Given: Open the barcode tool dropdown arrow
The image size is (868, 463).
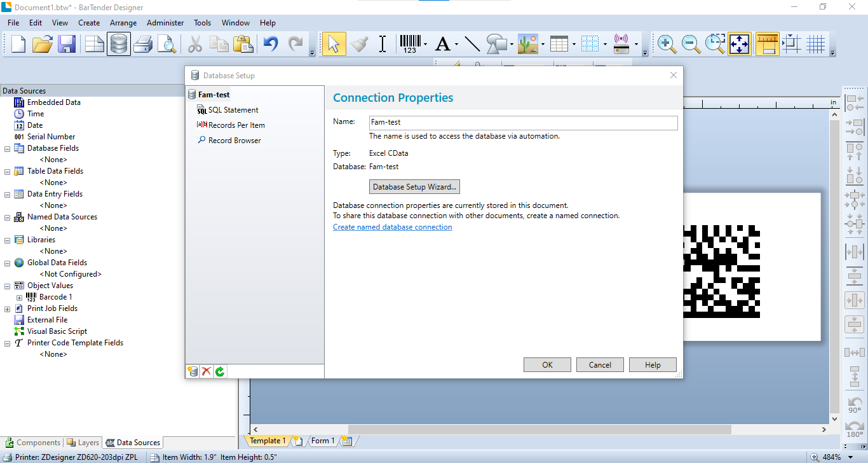Looking at the screenshot, I should pos(425,45).
